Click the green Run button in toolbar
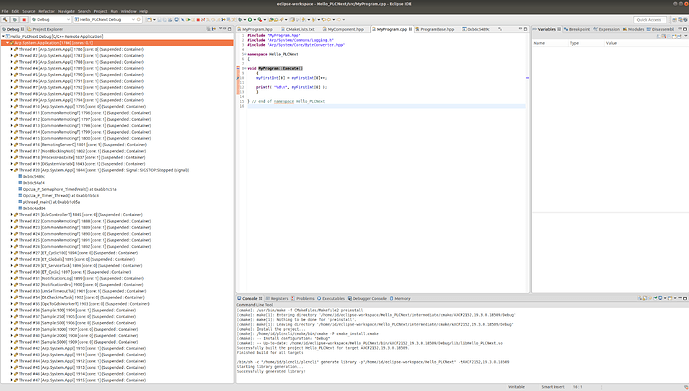 [250, 20]
